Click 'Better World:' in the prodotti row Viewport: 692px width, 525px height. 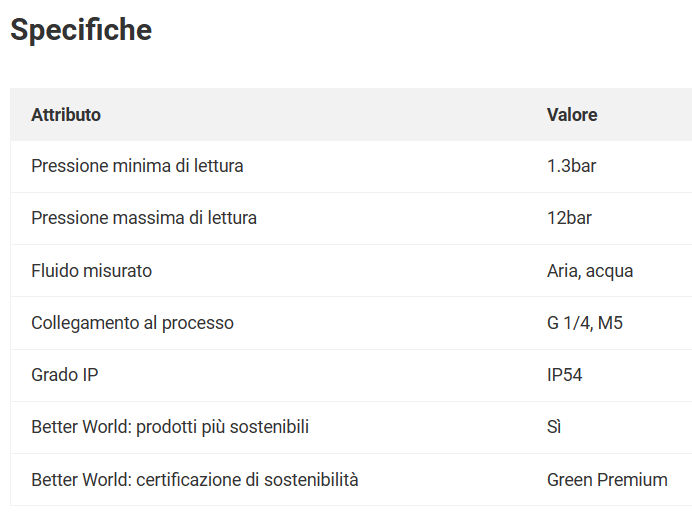pyautogui.click(x=82, y=428)
